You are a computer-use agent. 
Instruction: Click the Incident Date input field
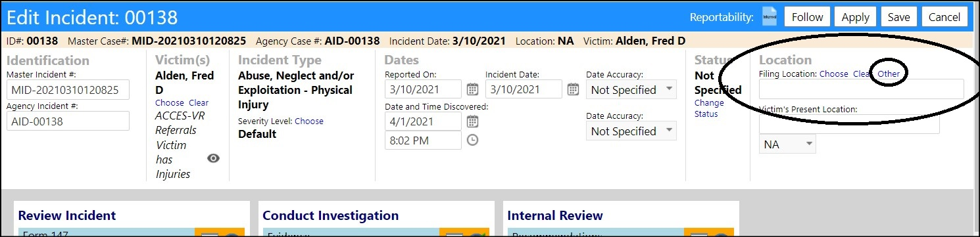[x=524, y=89]
